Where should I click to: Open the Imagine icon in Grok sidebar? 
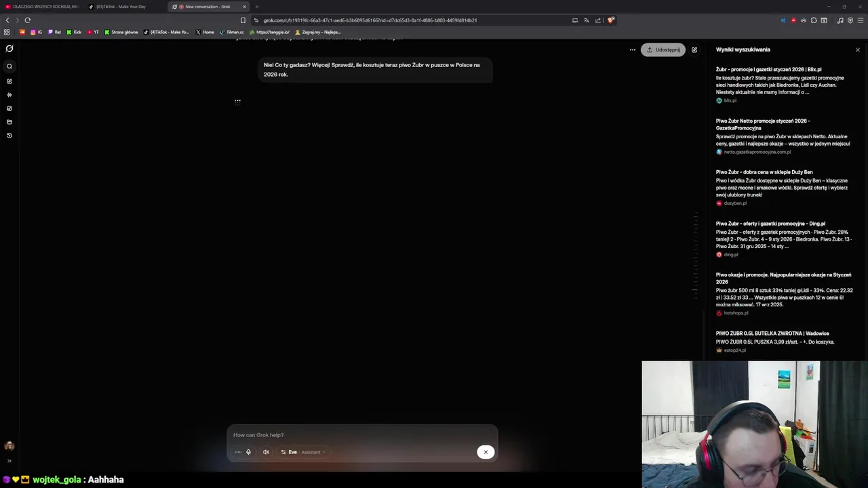[9, 108]
